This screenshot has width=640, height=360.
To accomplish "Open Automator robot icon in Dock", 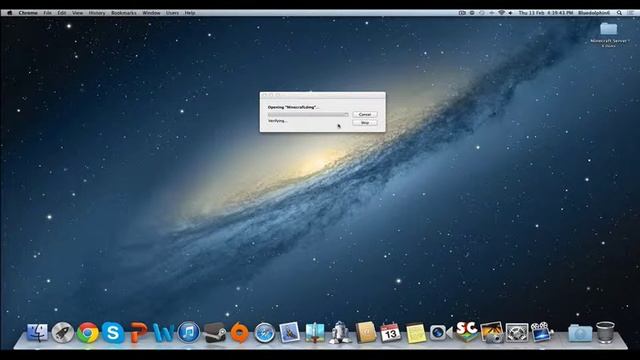I will pos(340,333).
